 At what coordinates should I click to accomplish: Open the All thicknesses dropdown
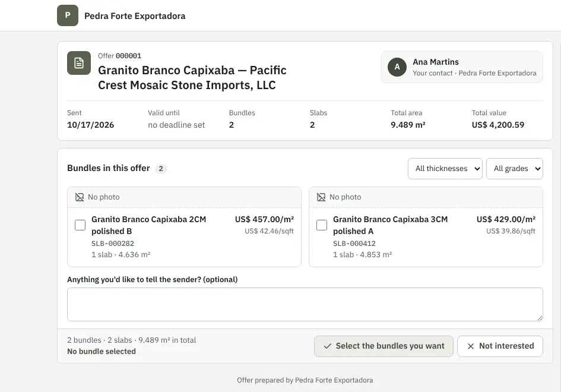pos(445,169)
